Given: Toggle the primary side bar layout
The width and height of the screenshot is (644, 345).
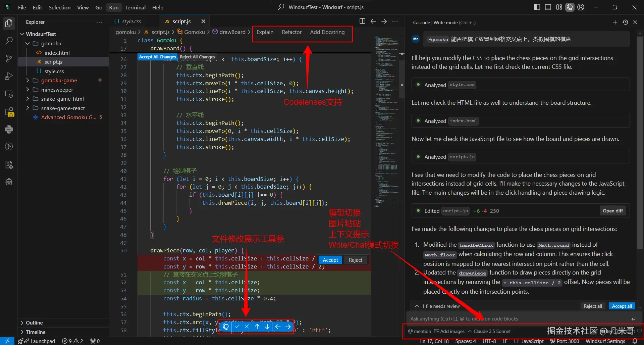Looking at the screenshot, I should (537, 7).
